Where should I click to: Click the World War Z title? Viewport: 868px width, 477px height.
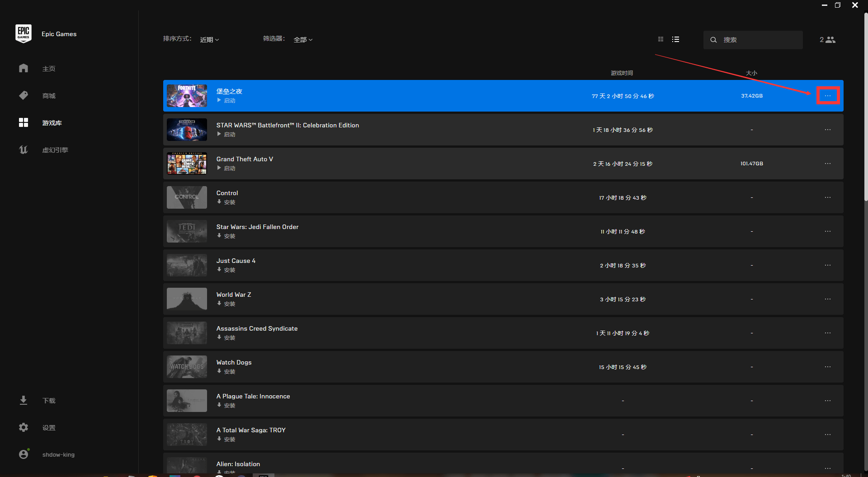point(234,295)
